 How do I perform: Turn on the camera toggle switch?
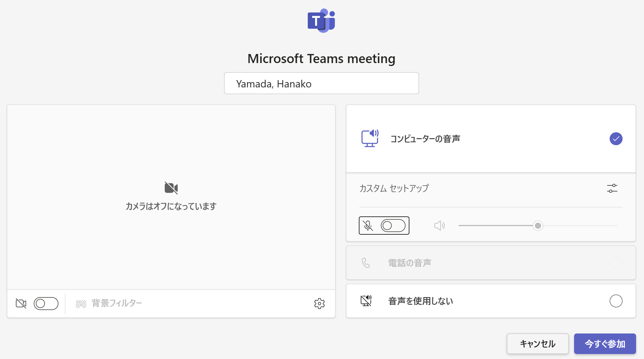[x=46, y=303]
